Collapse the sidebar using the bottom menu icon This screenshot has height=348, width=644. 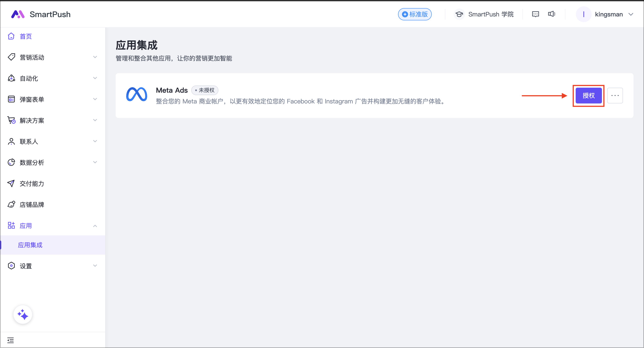[11, 340]
